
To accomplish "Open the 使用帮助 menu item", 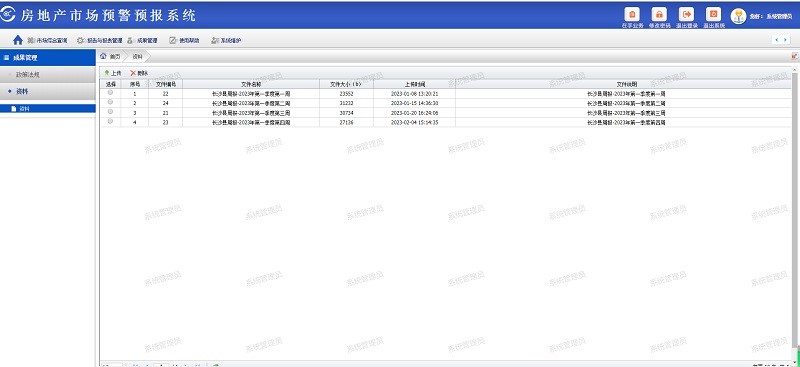I will tap(184, 40).
